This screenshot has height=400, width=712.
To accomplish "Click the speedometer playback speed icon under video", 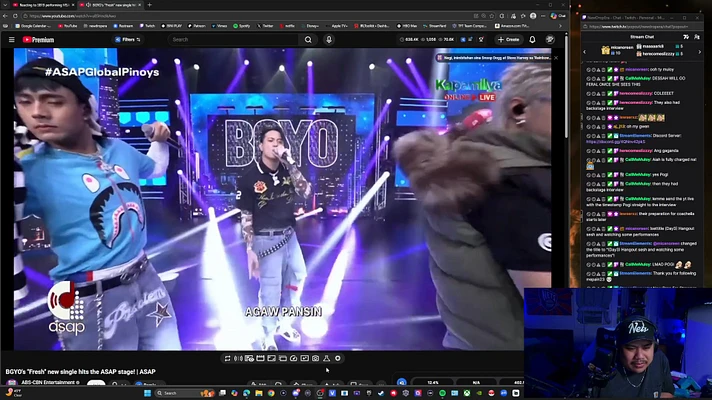I will 293,358.
